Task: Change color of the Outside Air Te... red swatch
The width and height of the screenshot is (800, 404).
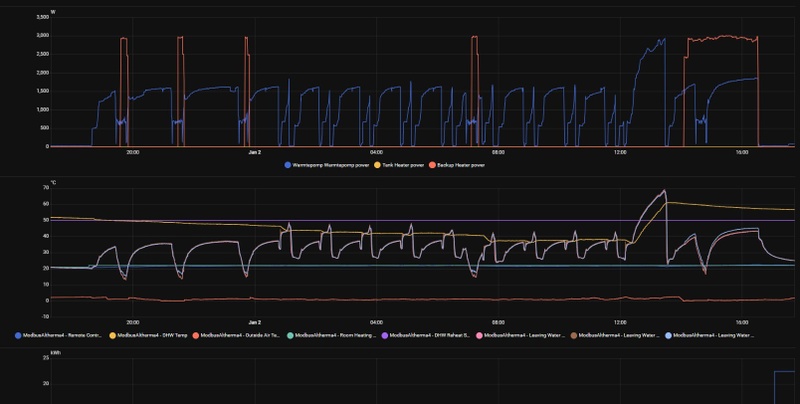Action: tap(196, 336)
